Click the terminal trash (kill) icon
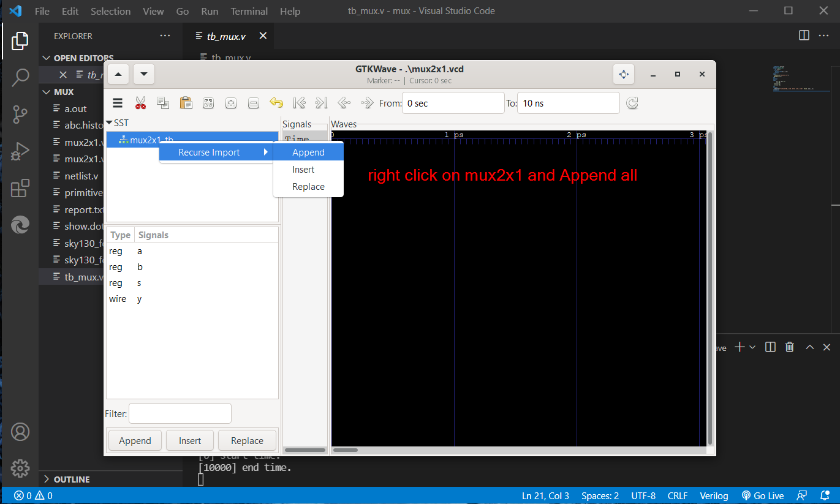Image resolution: width=840 pixels, height=504 pixels. 790,347
